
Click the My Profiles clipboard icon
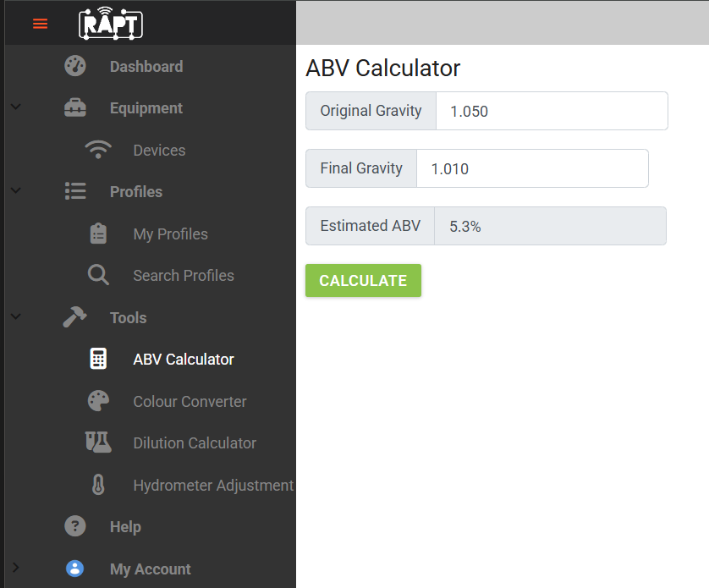click(98, 234)
